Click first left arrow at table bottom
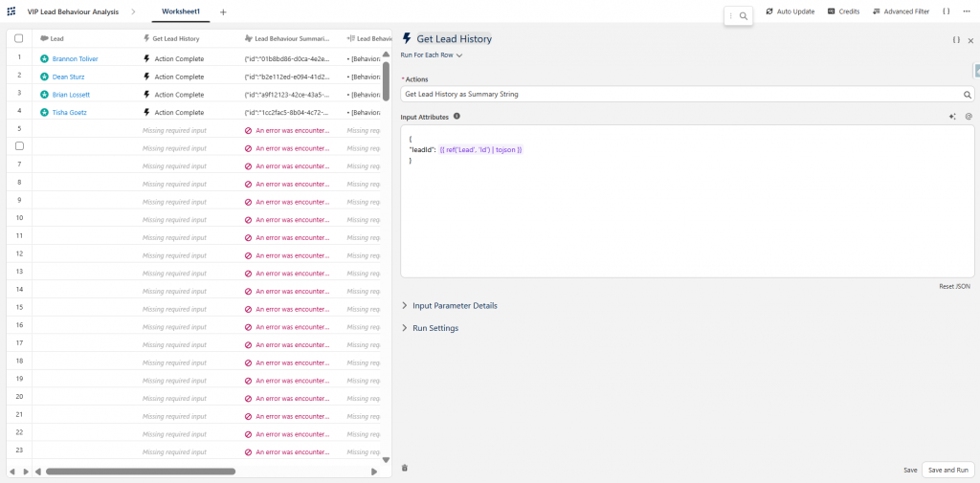This screenshot has height=483, width=980. click(12, 472)
